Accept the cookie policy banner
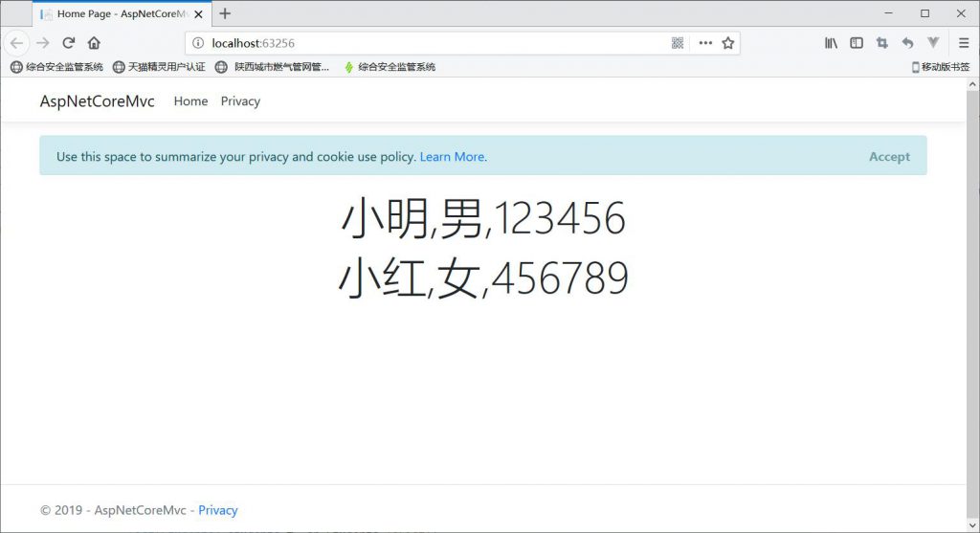 coord(889,157)
